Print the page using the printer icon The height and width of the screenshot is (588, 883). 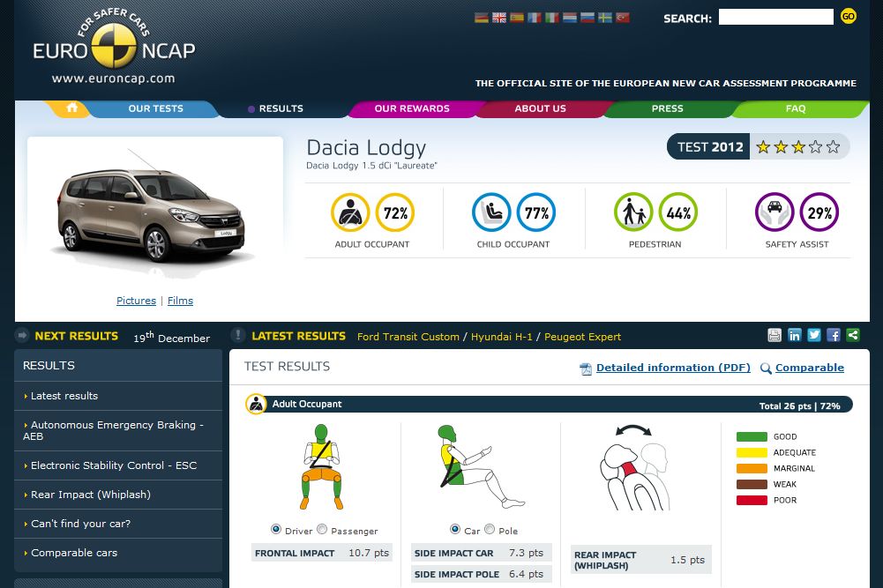pyautogui.click(x=774, y=335)
